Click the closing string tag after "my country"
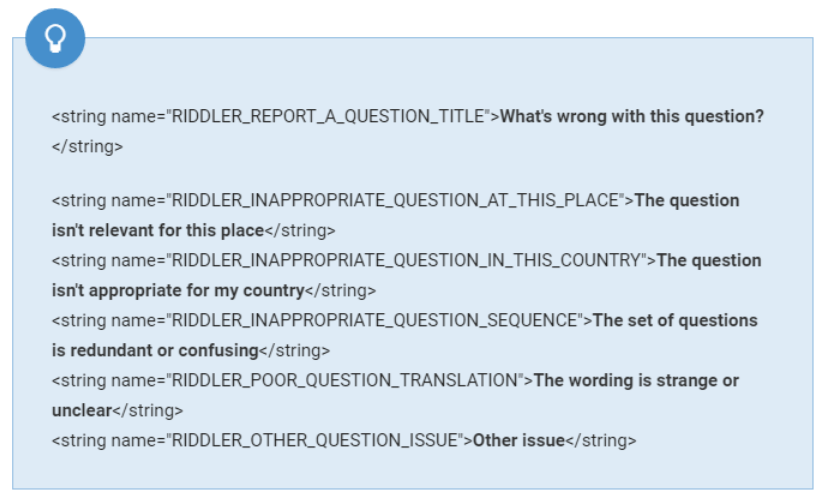The height and width of the screenshot is (501, 825). [340, 290]
